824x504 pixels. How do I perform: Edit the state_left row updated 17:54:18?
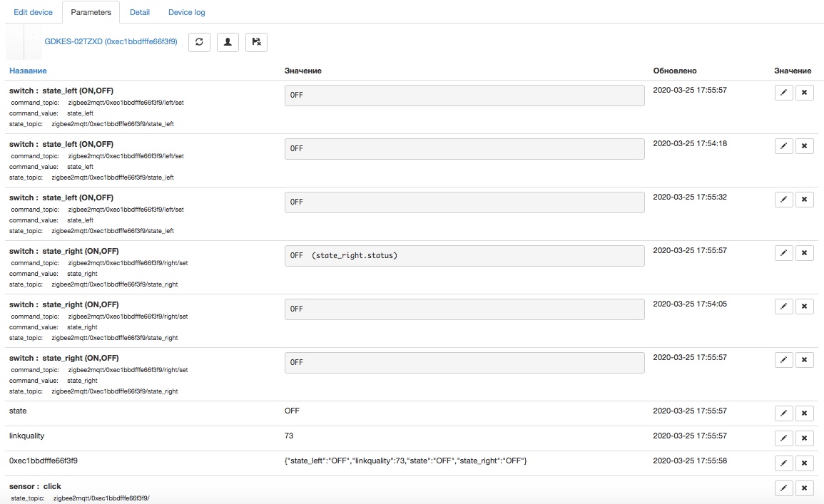783,146
